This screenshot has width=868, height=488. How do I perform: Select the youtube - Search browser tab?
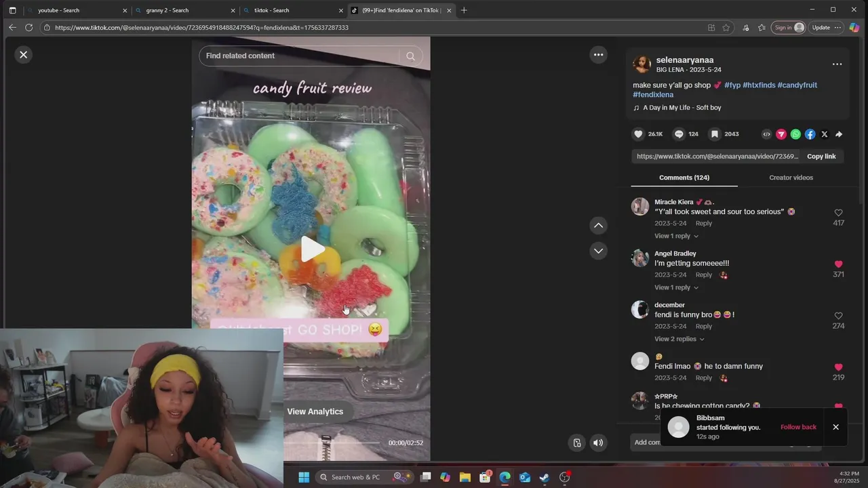77,10
